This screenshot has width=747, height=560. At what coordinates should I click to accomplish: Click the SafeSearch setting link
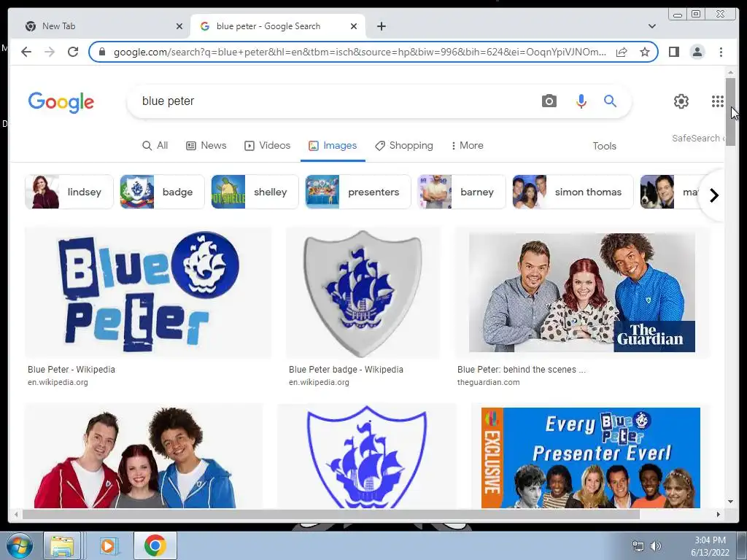[x=698, y=138]
